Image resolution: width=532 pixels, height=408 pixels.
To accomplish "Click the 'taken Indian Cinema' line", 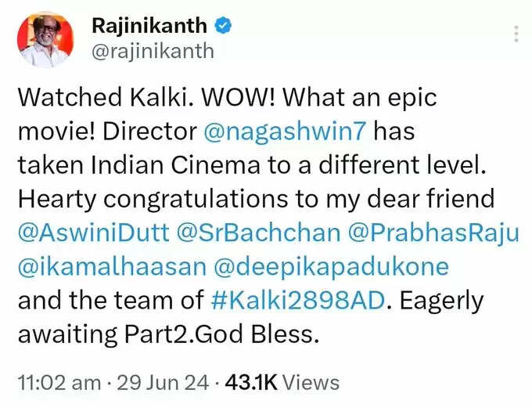I will tap(252, 164).
